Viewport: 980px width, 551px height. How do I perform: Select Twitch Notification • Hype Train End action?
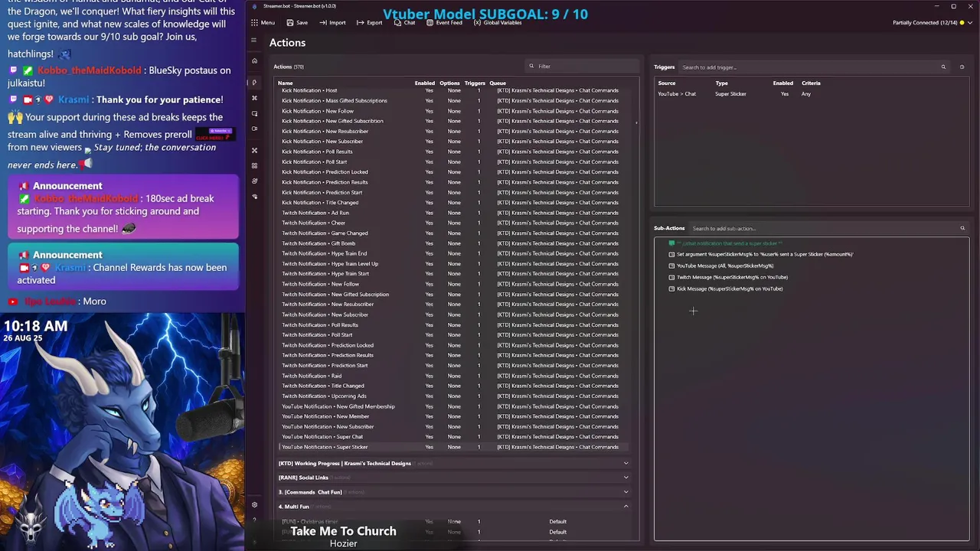pos(453,253)
